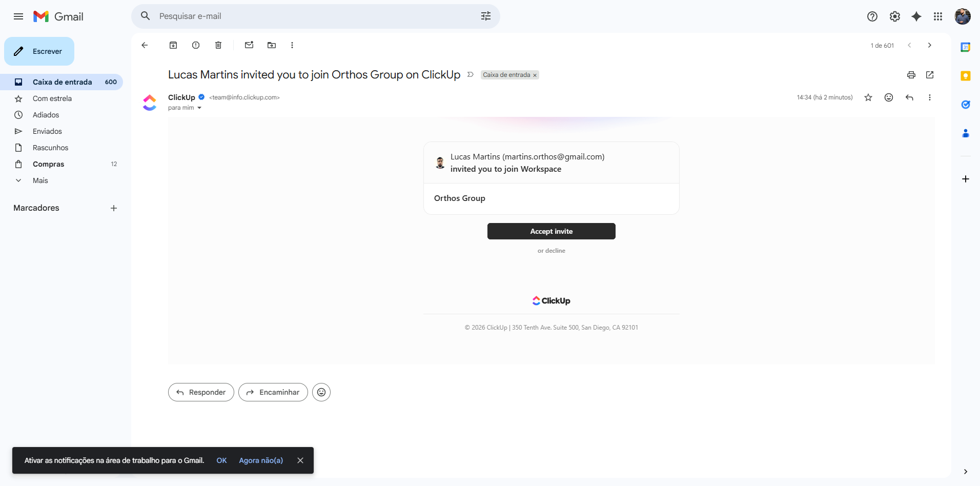This screenshot has width=980, height=486.
Task: Expand the Mais section in sidebar
Action: pyautogui.click(x=40, y=180)
